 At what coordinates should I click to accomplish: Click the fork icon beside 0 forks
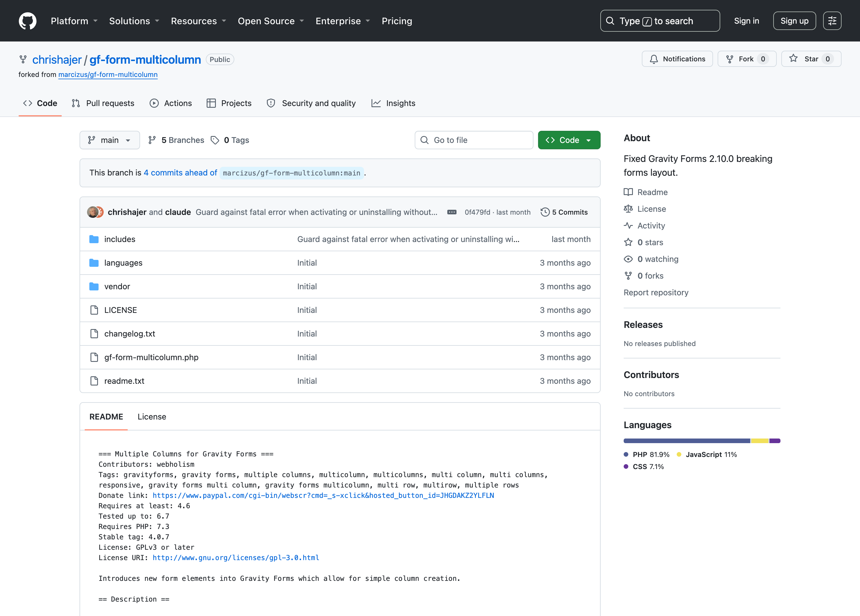pos(628,276)
